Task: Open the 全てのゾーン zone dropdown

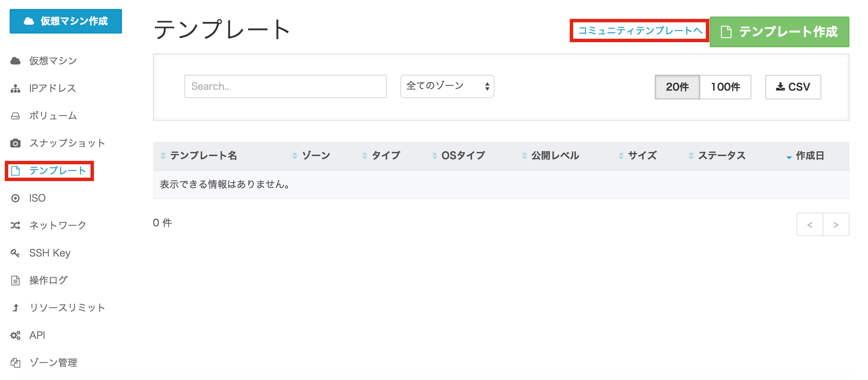Action: pyautogui.click(x=447, y=86)
